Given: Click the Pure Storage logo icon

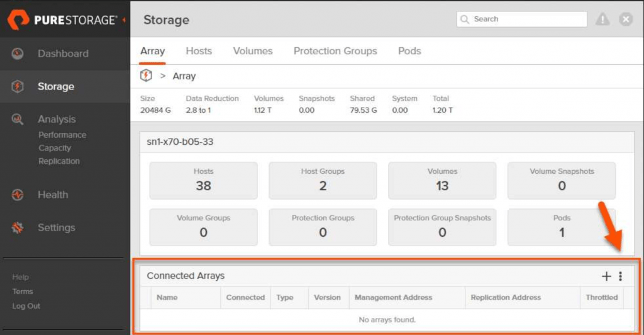Looking at the screenshot, I should pos(18,20).
